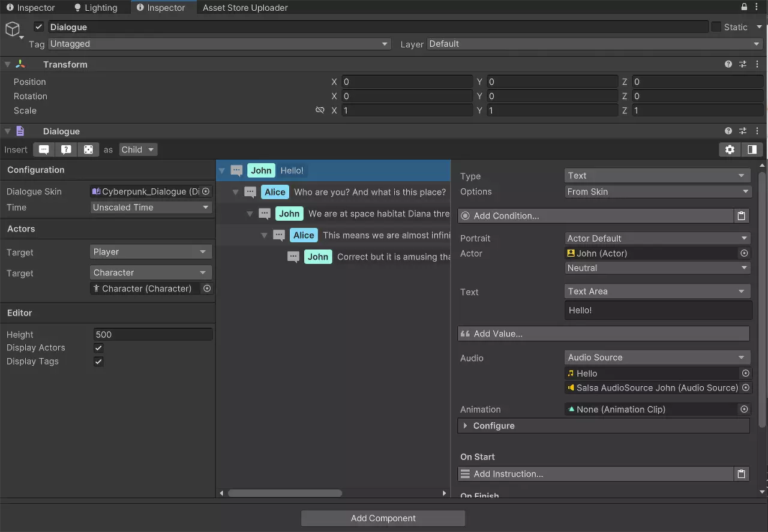This screenshot has height=532, width=768.
Task: Click the Insert Choice node question-mark icon
Action: coord(66,150)
